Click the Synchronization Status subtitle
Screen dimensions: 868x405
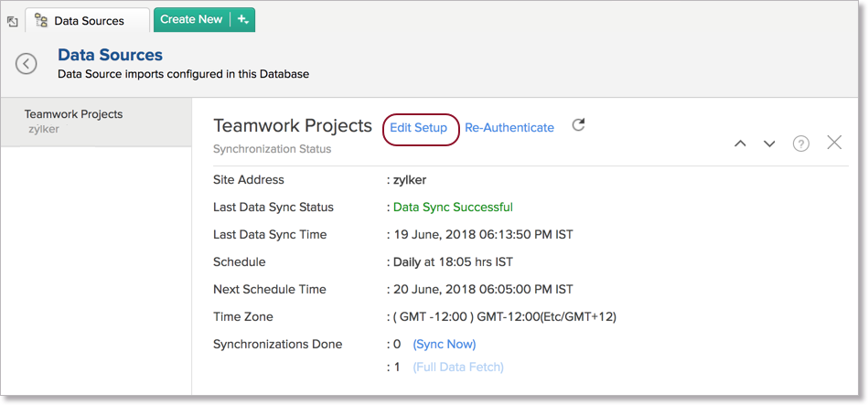tap(273, 149)
